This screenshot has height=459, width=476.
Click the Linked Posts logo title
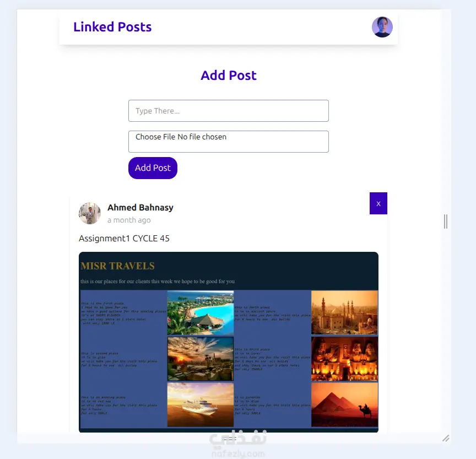coord(112,26)
